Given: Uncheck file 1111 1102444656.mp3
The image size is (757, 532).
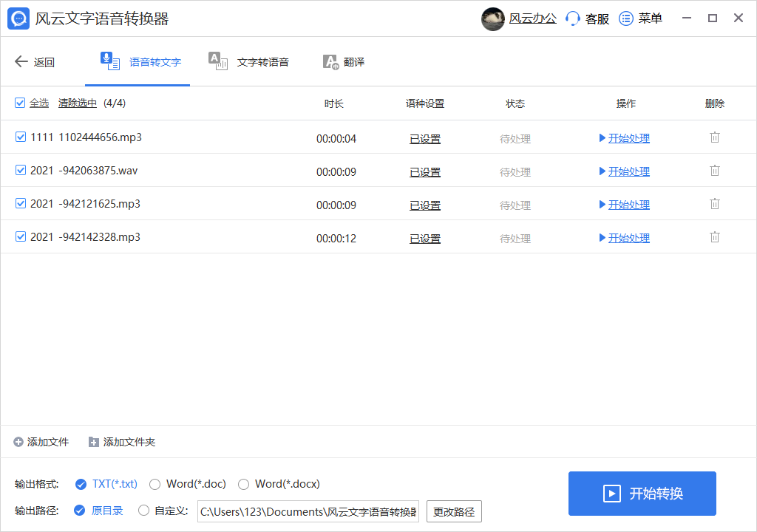Looking at the screenshot, I should click(x=20, y=137).
